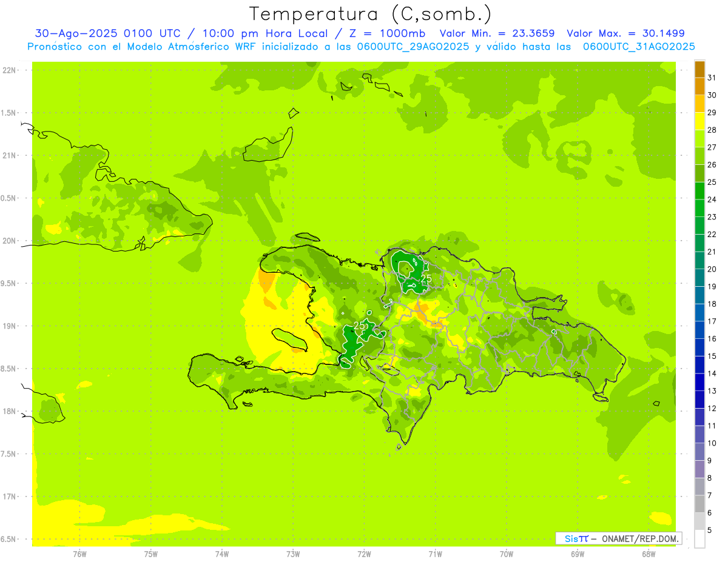The image size is (728, 562).
Task: Pick the lime swatch between 27 and 28
Action: click(699, 139)
